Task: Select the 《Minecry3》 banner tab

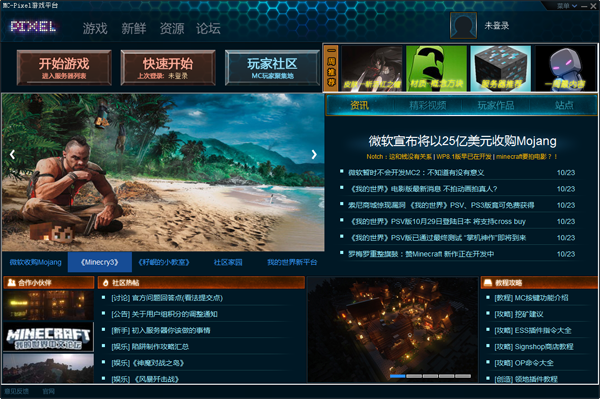Action: click(x=100, y=262)
